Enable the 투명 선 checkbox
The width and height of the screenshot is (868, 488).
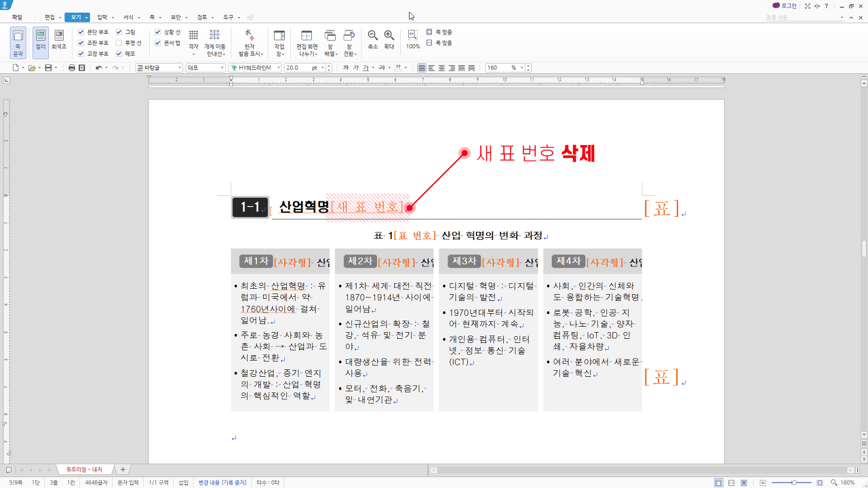tap(119, 43)
